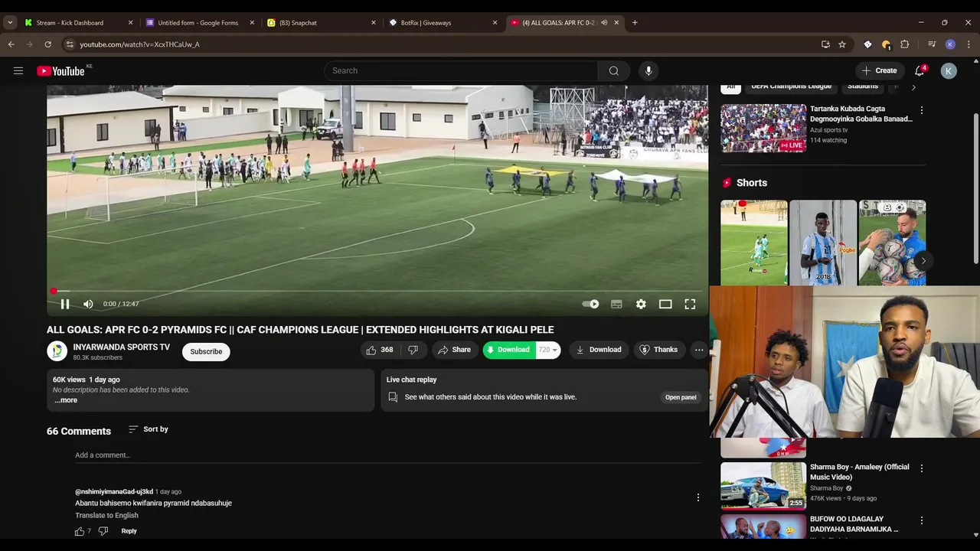Select the Stadiums chip
This screenshot has width=980, height=551.
tap(863, 86)
